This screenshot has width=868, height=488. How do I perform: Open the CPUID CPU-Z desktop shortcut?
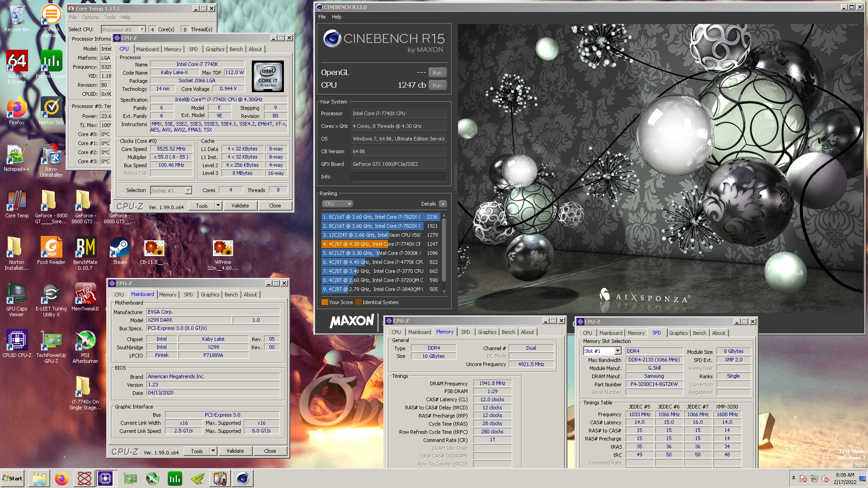click(x=17, y=343)
